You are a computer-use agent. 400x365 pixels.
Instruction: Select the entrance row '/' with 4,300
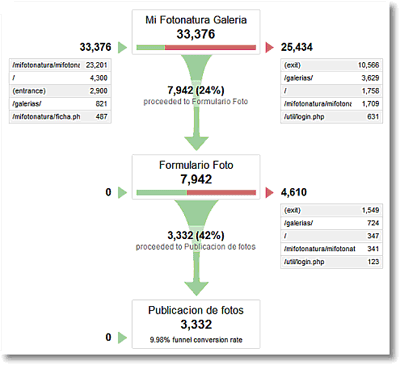pos(60,78)
